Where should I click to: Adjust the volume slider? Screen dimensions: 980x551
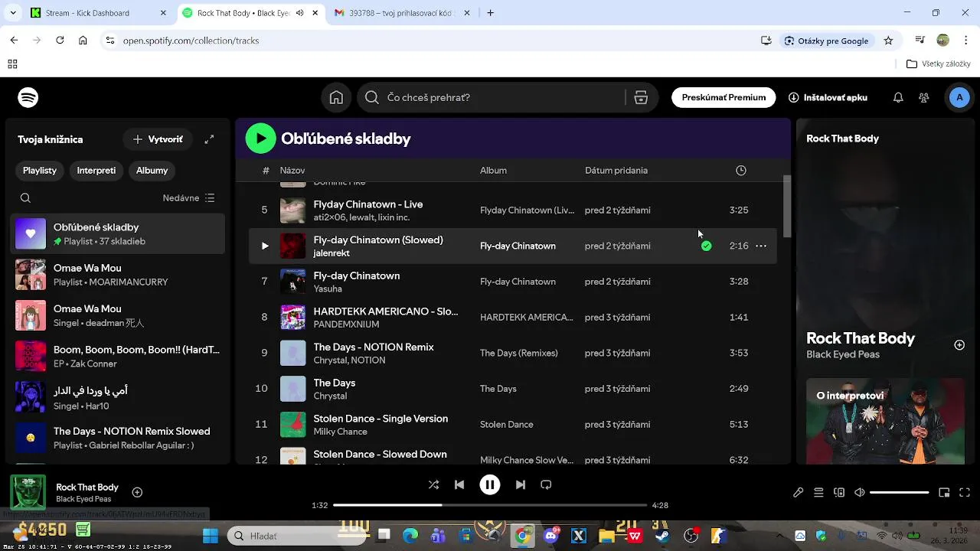click(899, 493)
